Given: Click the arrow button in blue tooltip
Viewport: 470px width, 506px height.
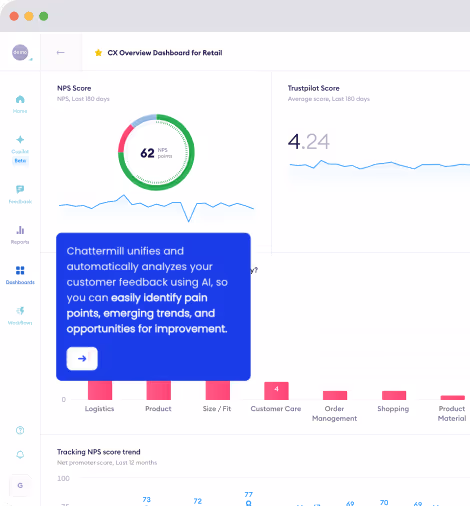Looking at the screenshot, I should (82, 358).
